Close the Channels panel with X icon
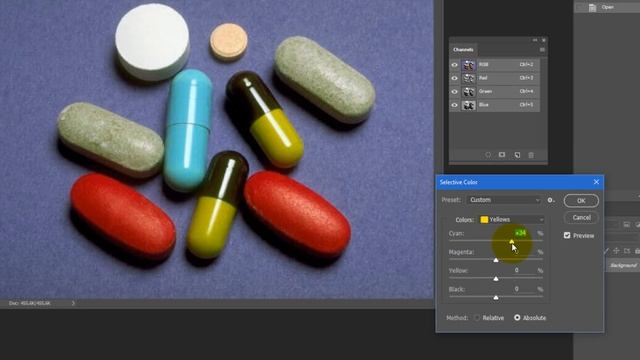This screenshot has width=640, height=360. (x=544, y=40)
